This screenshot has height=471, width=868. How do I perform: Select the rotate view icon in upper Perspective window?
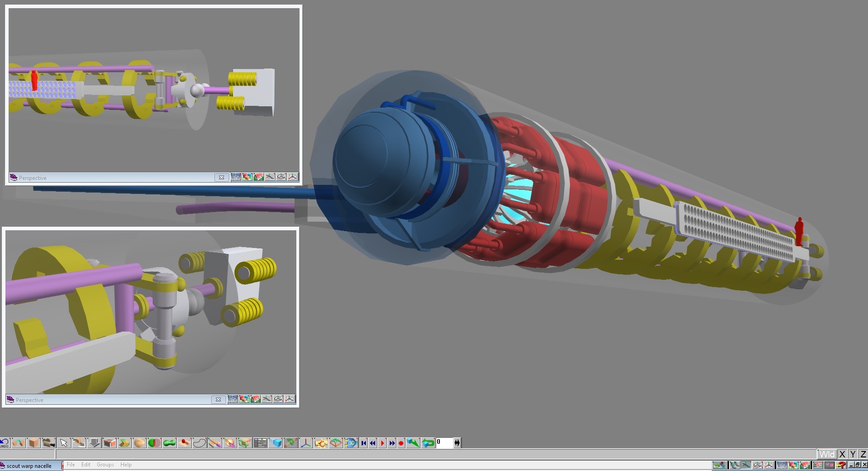282,177
